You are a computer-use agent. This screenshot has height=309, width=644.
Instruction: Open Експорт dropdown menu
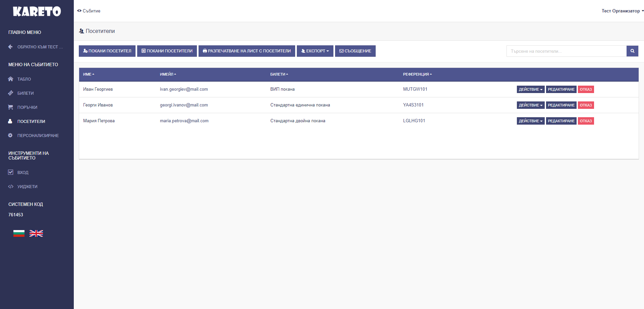tap(315, 51)
